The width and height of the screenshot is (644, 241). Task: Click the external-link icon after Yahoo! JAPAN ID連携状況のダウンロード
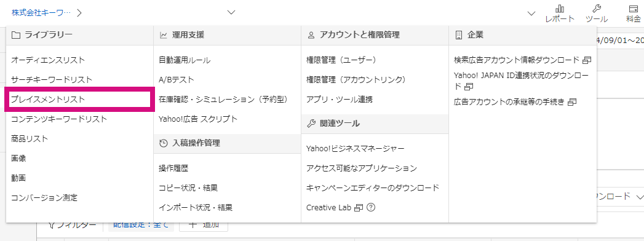(469, 87)
